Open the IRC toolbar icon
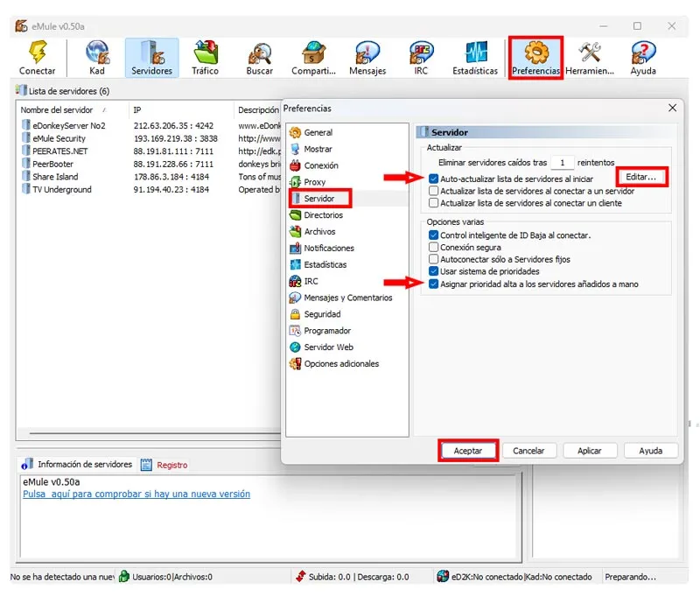This screenshot has width=700, height=596. [421, 58]
